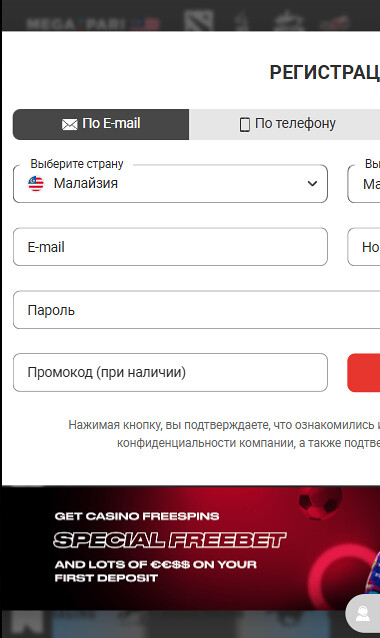
Task: Switch to the По телефону registration tab
Action: [x=284, y=124]
